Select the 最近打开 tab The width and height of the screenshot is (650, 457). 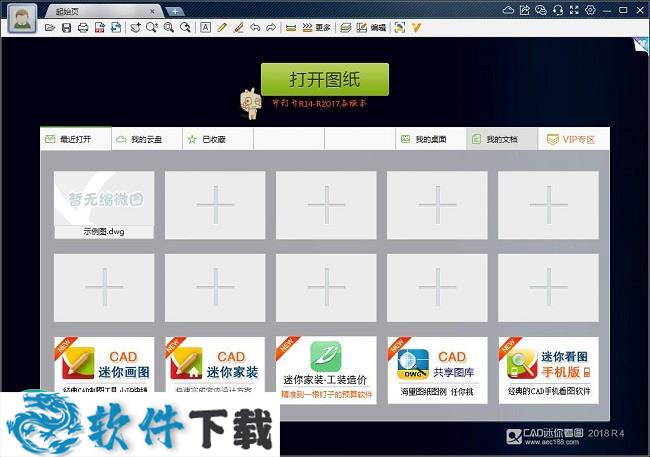click(x=76, y=139)
